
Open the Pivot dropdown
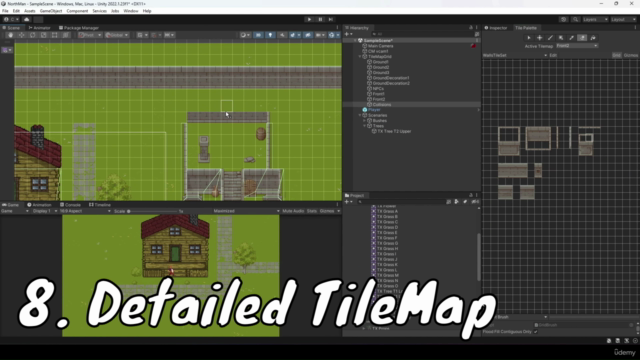click(90, 35)
